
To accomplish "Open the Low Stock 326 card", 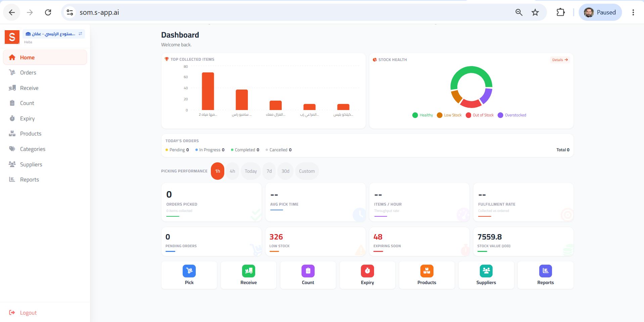I will click(315, 241).
